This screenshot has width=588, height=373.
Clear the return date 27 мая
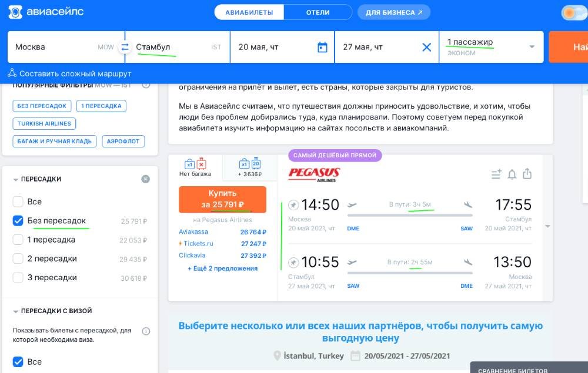427,47
